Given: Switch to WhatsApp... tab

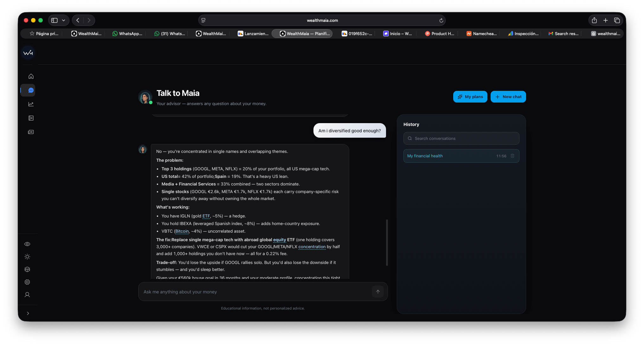Looking at the screenshot, I should click(127, 34).
